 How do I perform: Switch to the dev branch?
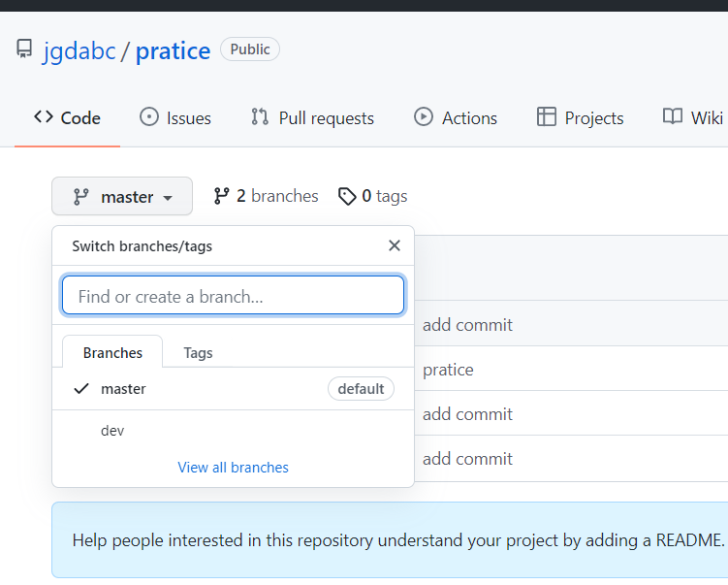233,431
